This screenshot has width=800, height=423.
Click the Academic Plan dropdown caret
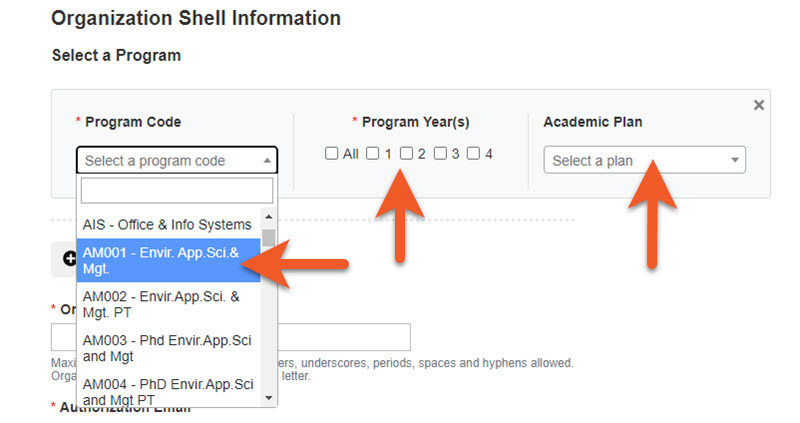735,160
